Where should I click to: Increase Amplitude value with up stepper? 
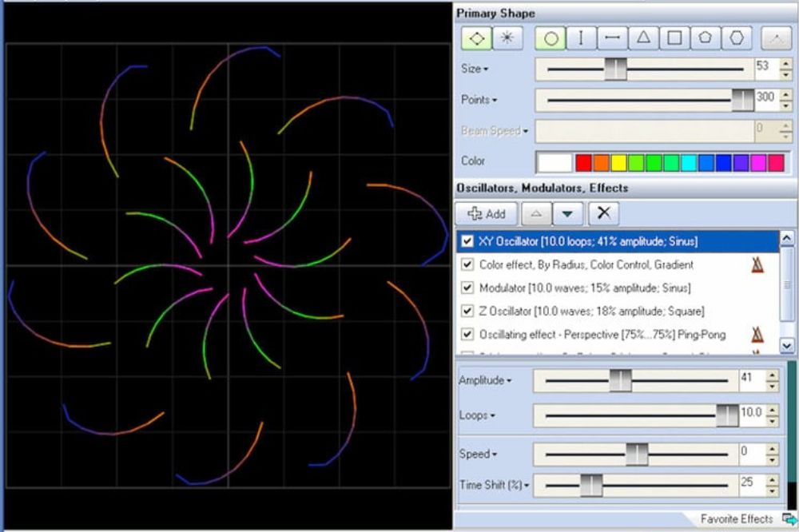773,375
